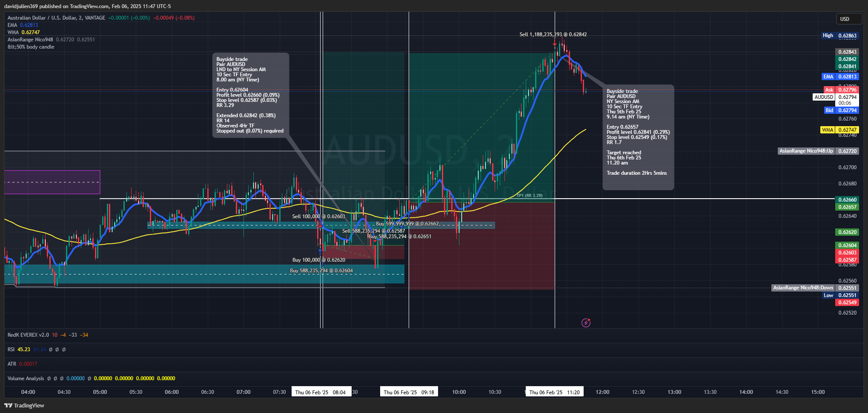
Task: Click the Bid 0.62794 price label
Action: (x=841, y=110)
